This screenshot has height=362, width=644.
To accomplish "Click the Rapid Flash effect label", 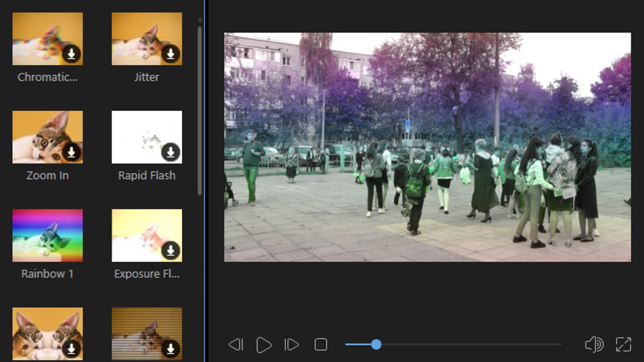I will click(x=147, y=175).
